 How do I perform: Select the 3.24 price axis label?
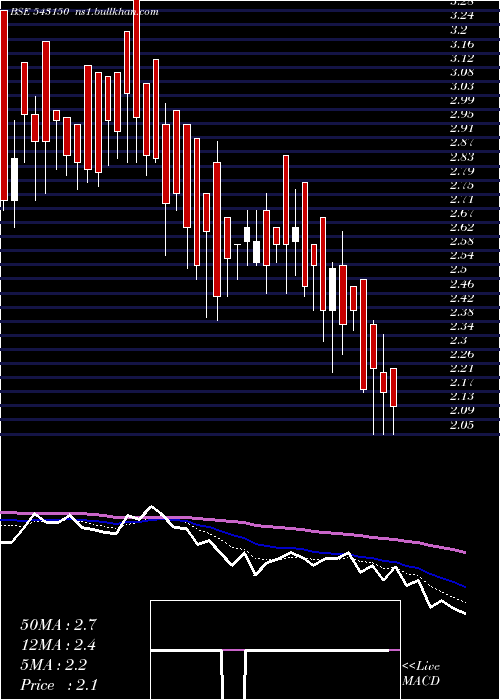462,16
